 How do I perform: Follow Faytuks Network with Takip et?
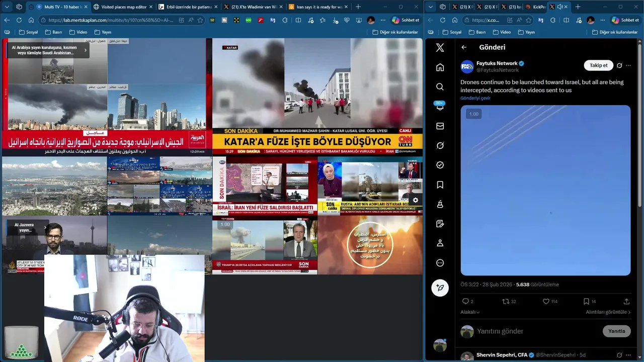[599, 65]
